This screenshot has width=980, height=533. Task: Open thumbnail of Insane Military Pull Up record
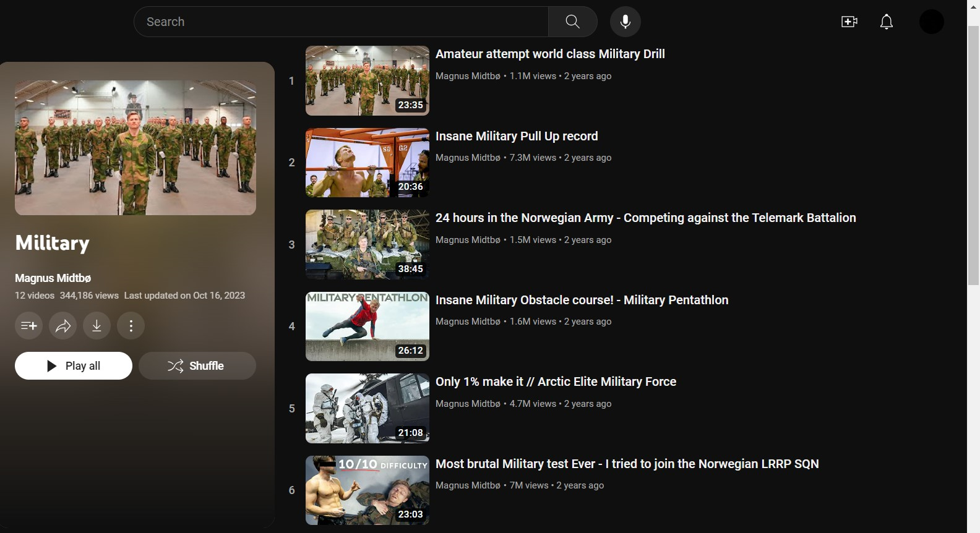click(x=367, y=163)
